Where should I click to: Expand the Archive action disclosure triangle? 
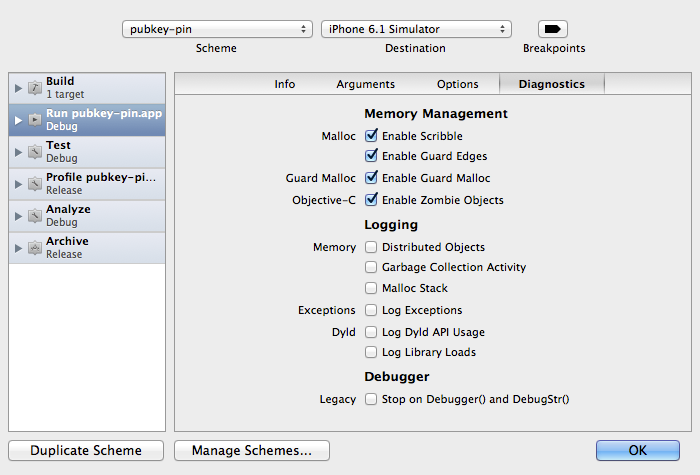click(18, 248)
